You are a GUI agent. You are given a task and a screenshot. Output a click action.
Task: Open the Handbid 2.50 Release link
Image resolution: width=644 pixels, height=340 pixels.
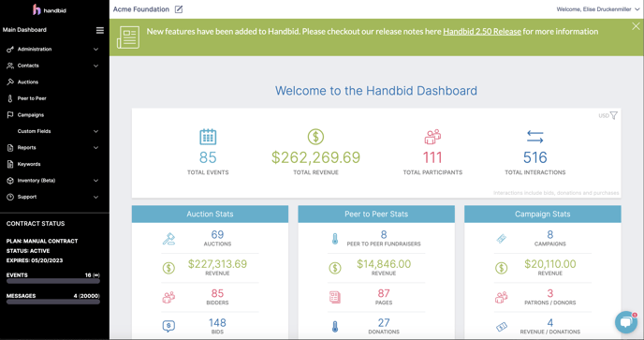point(482,32)
